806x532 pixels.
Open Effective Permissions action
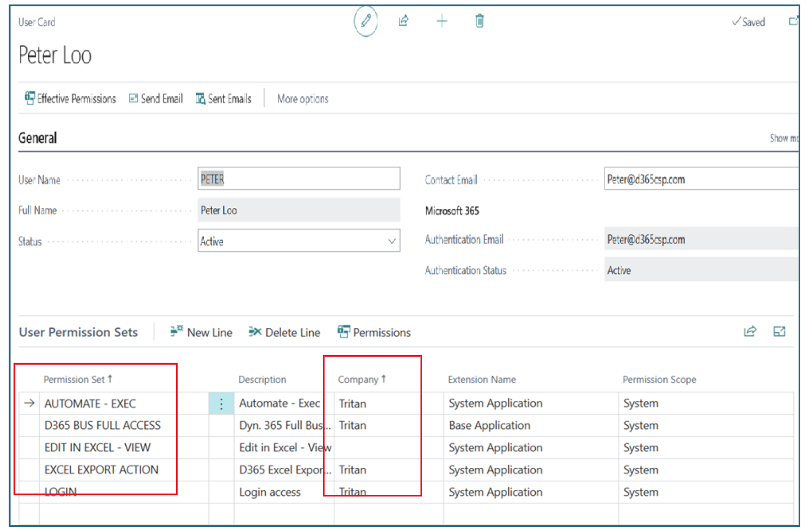coord(70,99)
